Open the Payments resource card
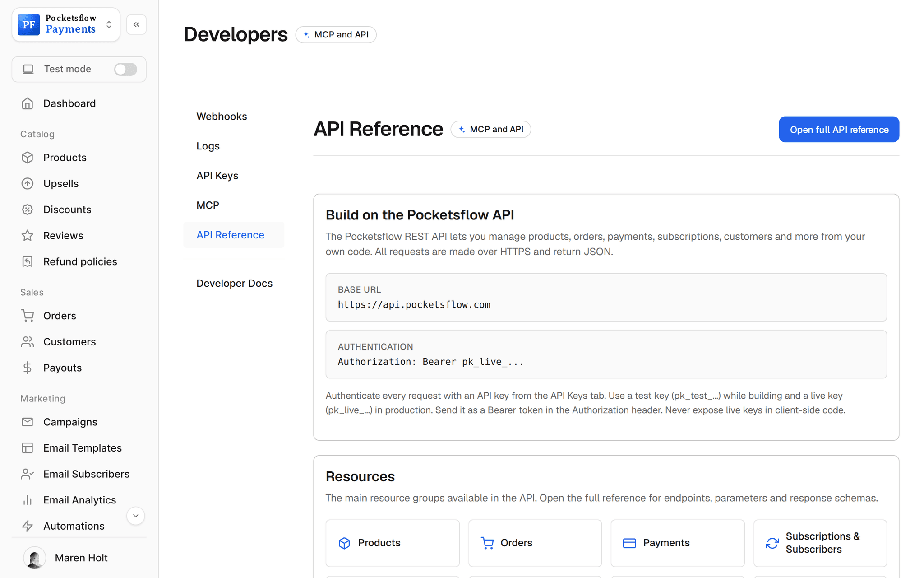Viewport: 924px width, 578px height. click(678, 543)
